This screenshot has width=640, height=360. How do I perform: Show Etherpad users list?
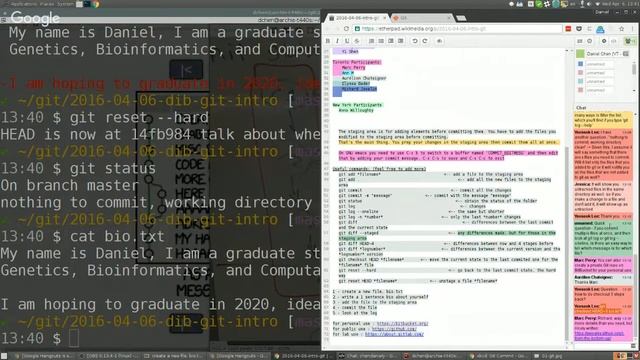(x=629, y=41)
